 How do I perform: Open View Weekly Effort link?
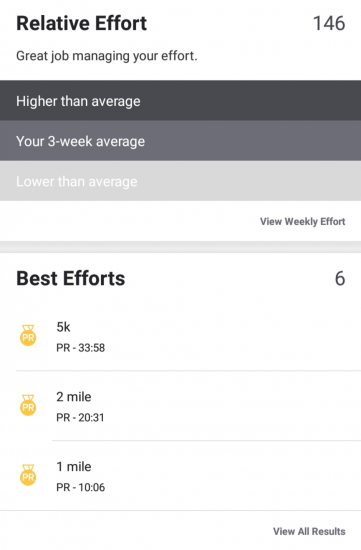coord(302,222)
